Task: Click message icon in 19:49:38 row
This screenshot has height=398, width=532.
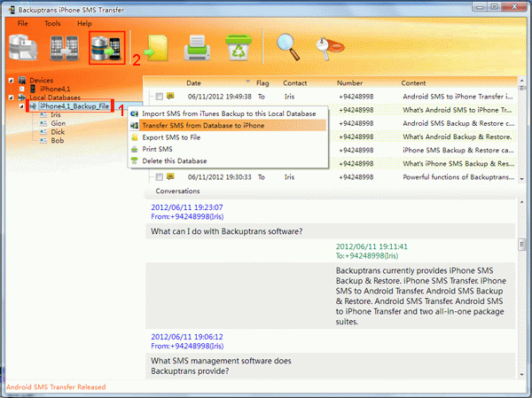Action: (x=170, y=96)
